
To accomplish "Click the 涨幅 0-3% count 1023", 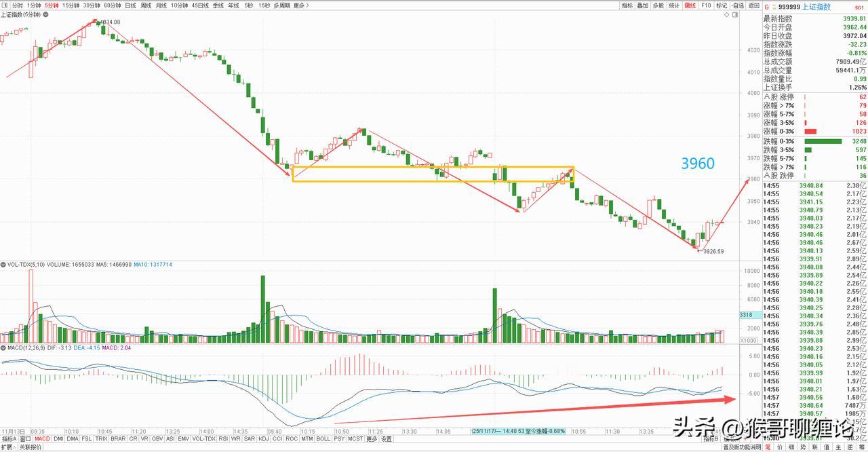I will 859,131.
